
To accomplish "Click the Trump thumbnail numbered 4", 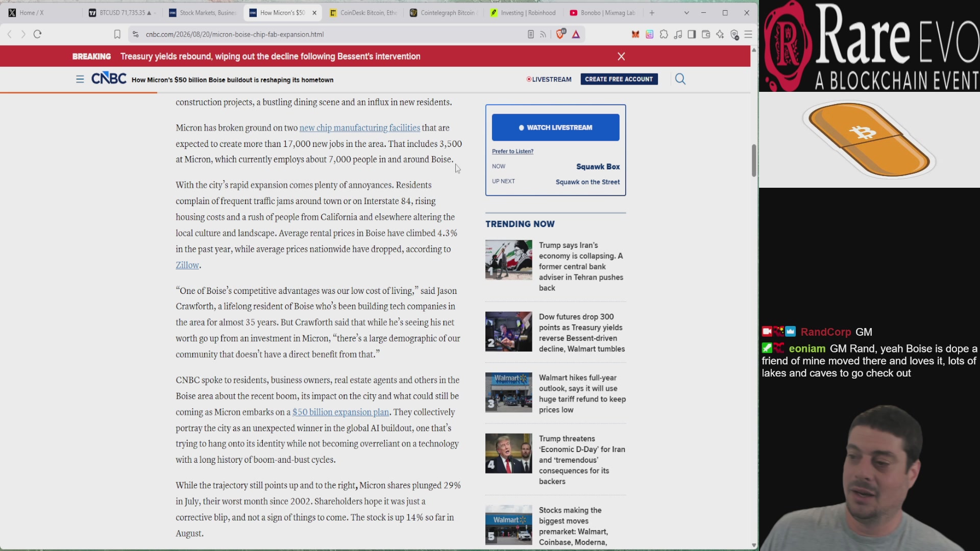I will click(x=508, y=454).
